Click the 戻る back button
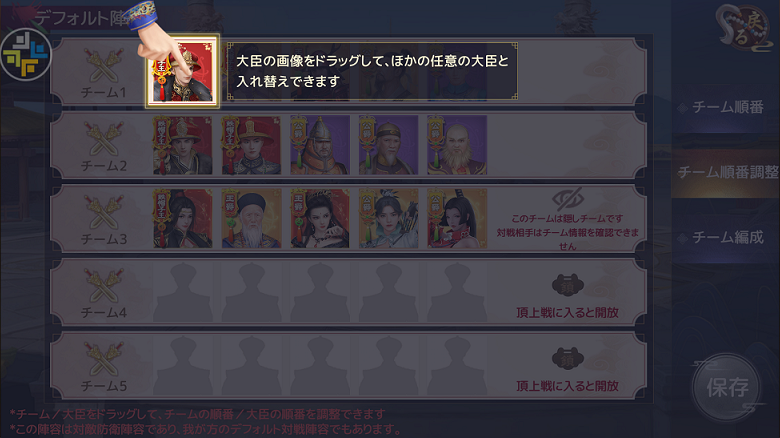The image size is (780, 438). (x=744, y=29)
